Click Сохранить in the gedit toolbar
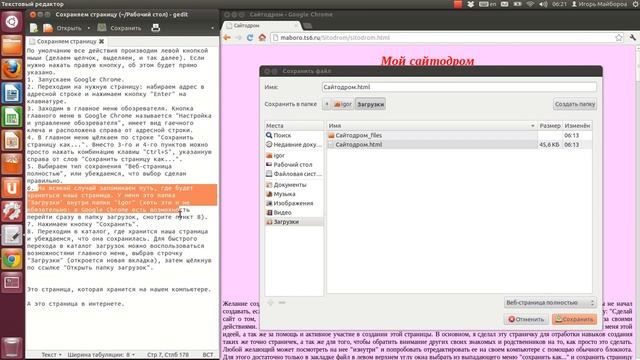This screenshot has width=640, height=360. coord(120,28)
